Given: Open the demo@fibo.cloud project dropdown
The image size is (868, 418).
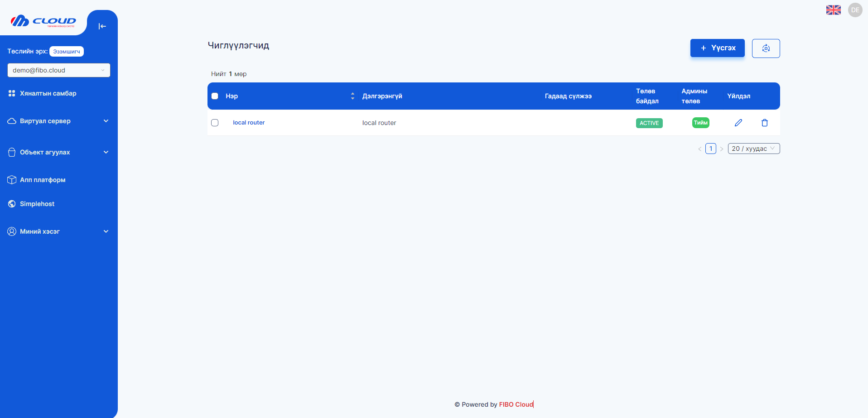Looking at the screenshot, I should coord(58,70).
